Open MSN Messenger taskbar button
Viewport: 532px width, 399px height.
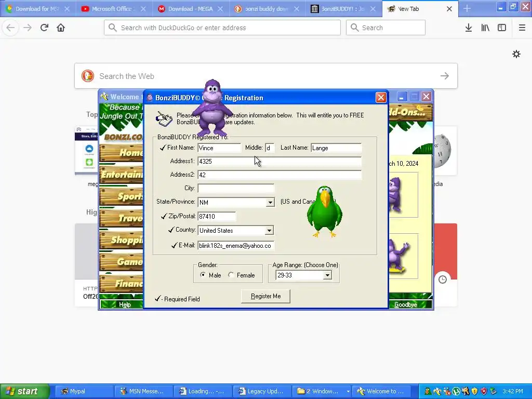coord(143,391)
